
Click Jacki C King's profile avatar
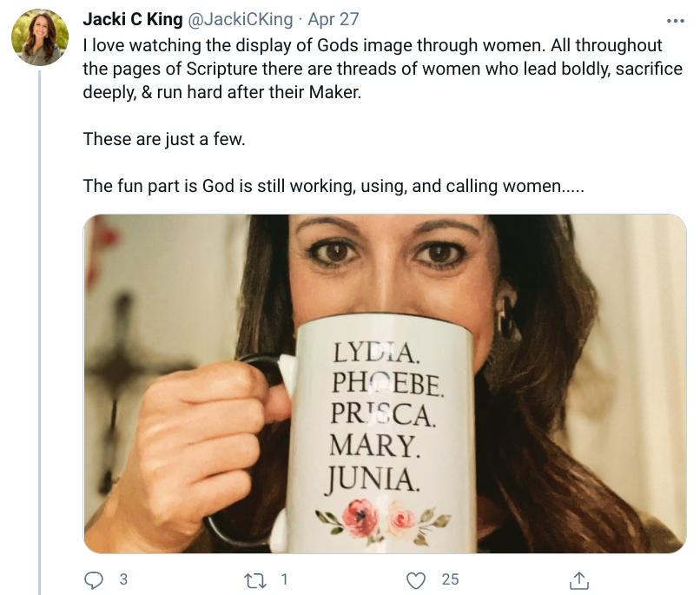click(40, 37)
